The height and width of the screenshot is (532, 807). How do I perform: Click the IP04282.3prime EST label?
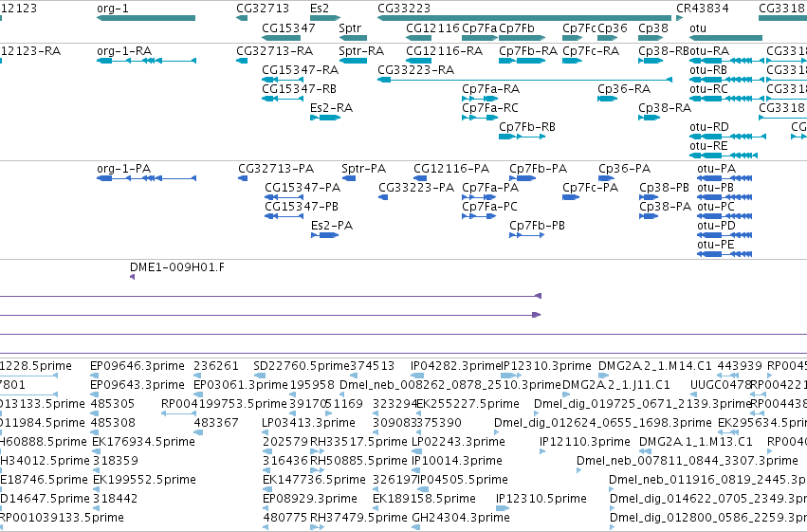coord(456,366)
